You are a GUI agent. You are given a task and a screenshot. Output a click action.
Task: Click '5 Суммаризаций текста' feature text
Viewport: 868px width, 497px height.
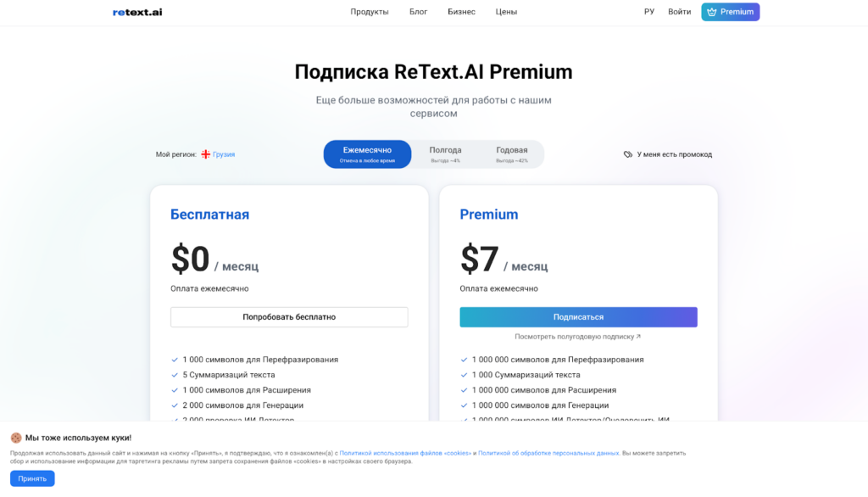coord(229,375)
